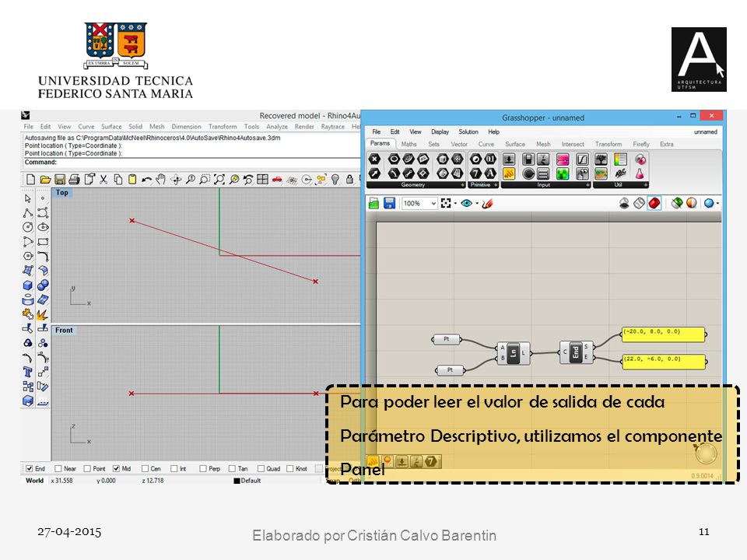Image resolution: width=747 pixels, height=560 pixels.
Task: Enable the Int osnap checkbox
Action: pos(174,468)
